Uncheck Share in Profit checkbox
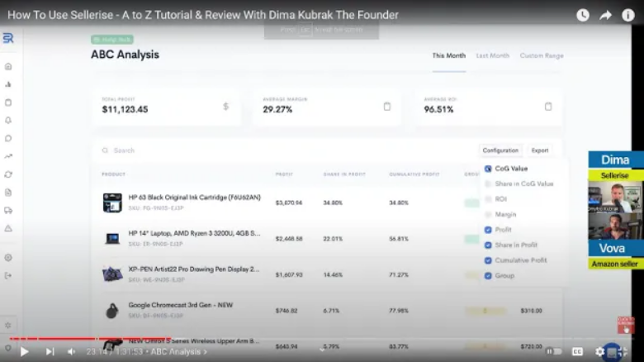The width and height of the screenshot is (644, 362). 488,245
